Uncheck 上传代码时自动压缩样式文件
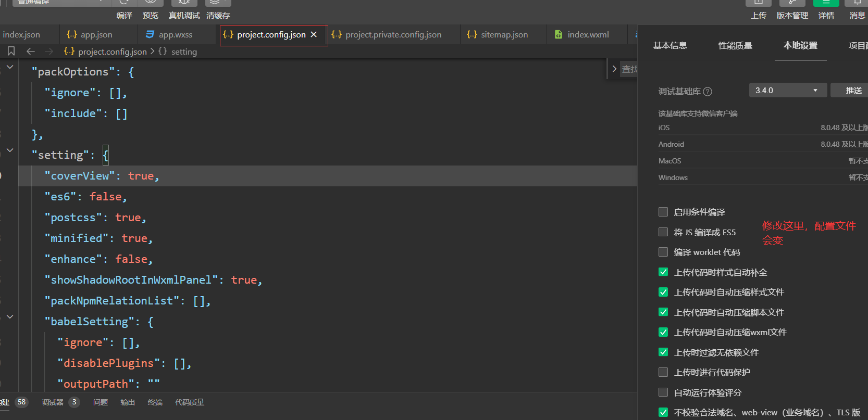 click(x=663, y=292)
